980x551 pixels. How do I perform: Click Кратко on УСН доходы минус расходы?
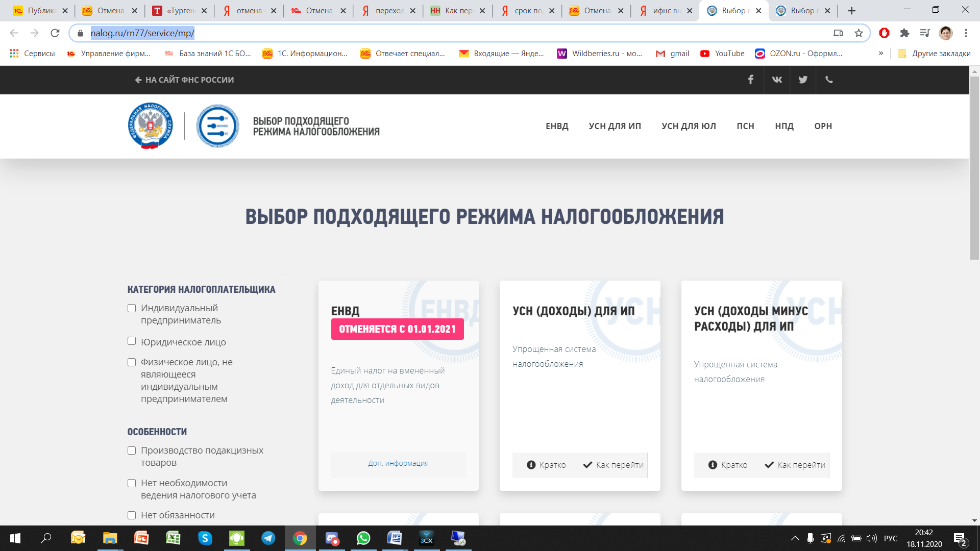coord(728,465)
